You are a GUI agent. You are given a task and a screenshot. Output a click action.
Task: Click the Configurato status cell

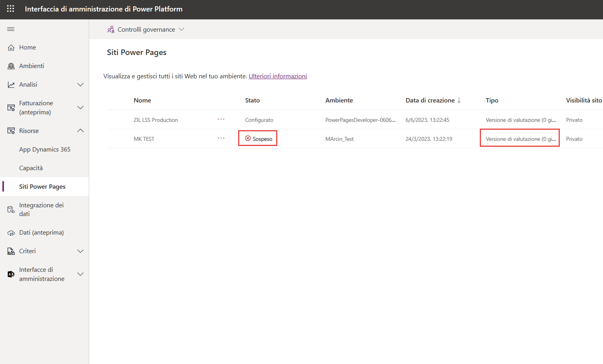[259, 120]
